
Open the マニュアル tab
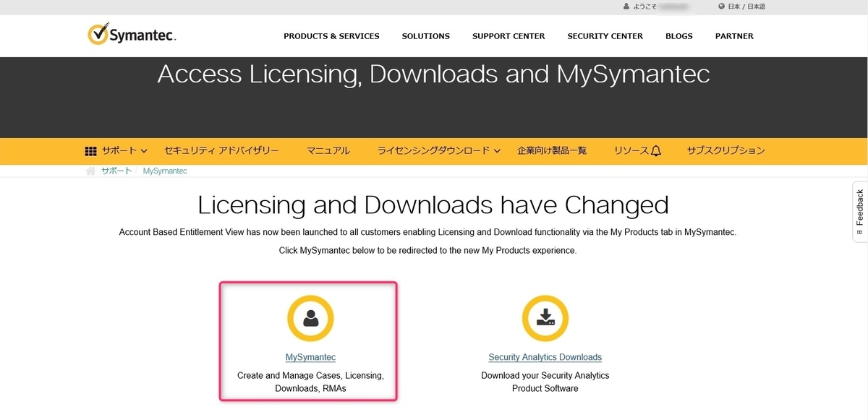point(328,151)
